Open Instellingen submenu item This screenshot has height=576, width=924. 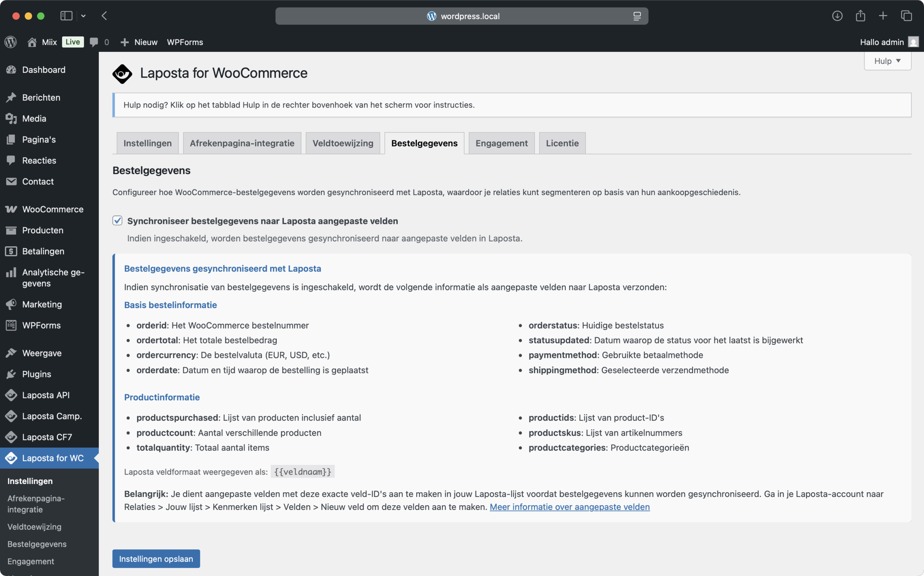tap(30, 481)
